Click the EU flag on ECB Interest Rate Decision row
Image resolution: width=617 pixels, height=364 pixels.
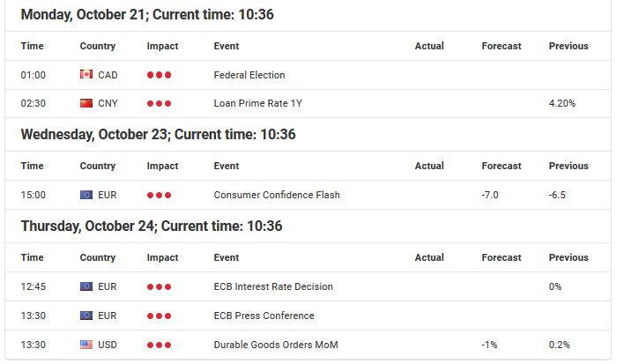[x=86, y=286]
